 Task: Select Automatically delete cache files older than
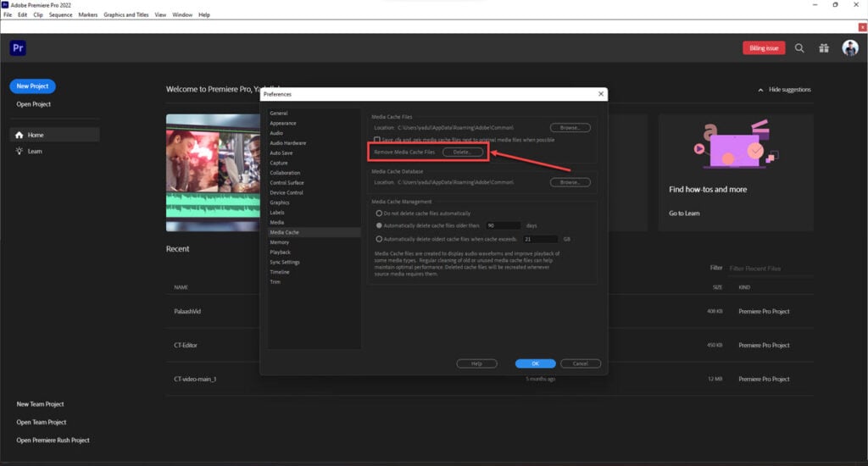pos(379,225)
